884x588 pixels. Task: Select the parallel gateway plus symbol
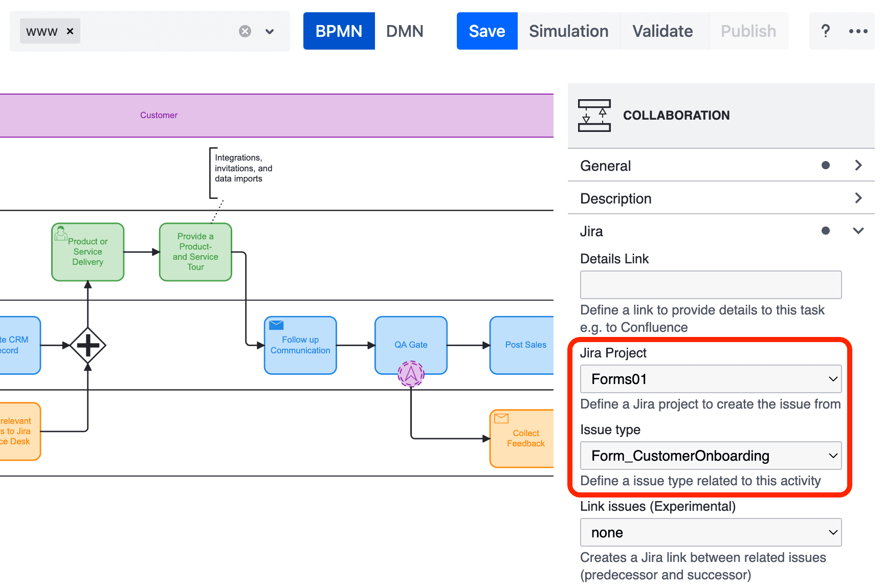point(87,345)
